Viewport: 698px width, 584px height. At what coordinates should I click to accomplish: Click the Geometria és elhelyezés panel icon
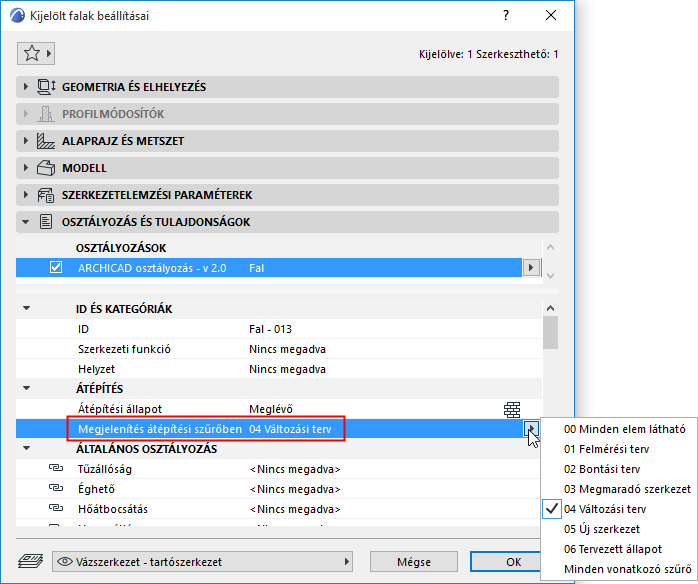(46, 87)
